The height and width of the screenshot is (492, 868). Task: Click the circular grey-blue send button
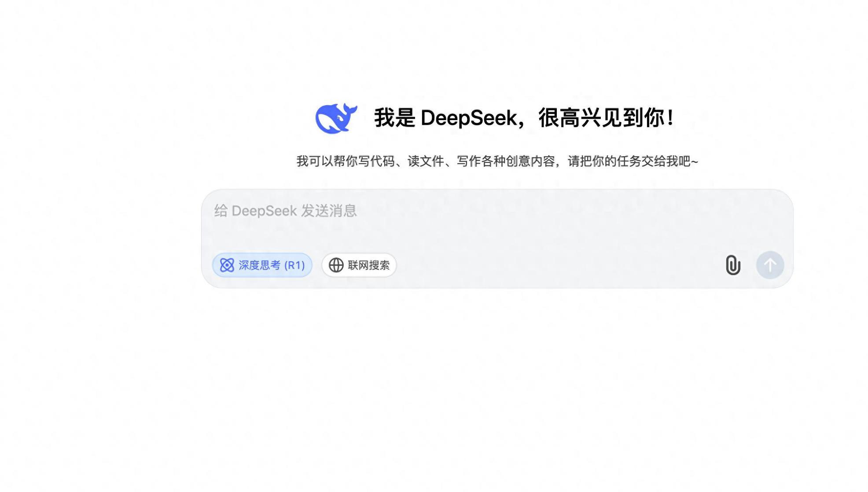click(x=770, y=265)
